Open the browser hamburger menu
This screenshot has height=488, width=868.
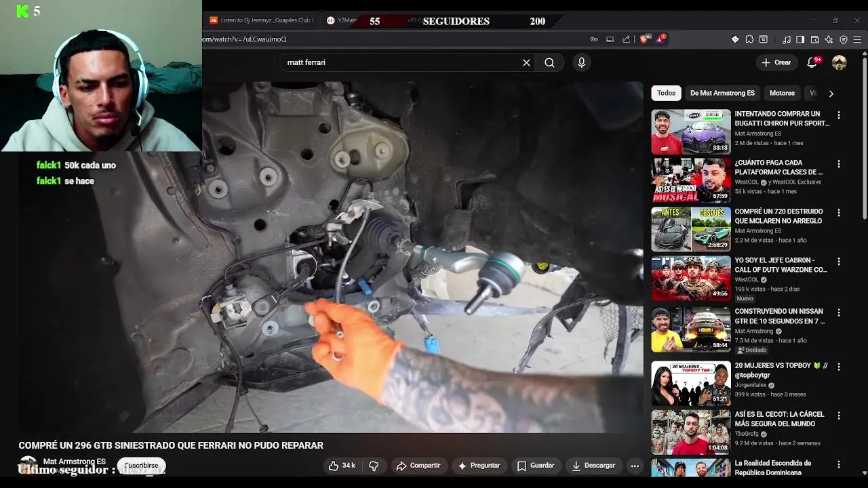pos(857,39)
